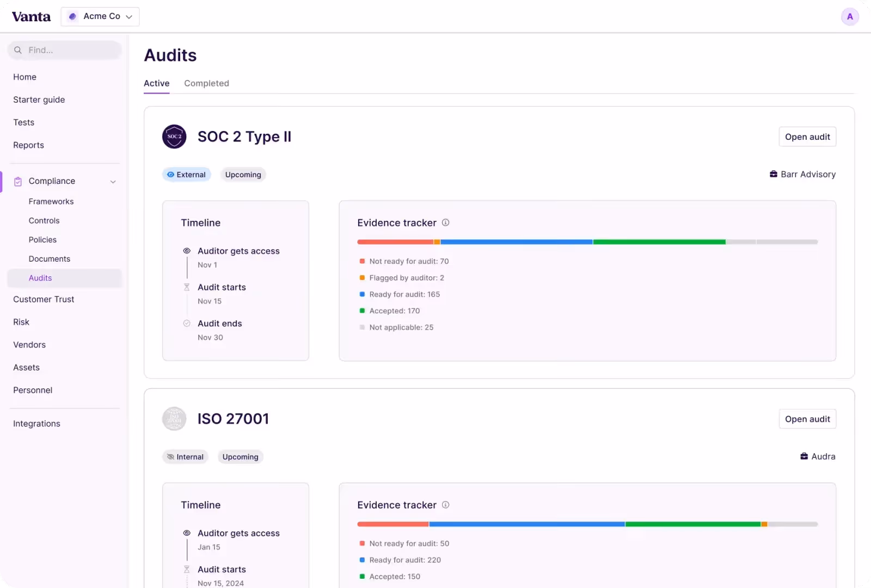Click red swatch beside Not ready for audit: 70

point(362,262)
